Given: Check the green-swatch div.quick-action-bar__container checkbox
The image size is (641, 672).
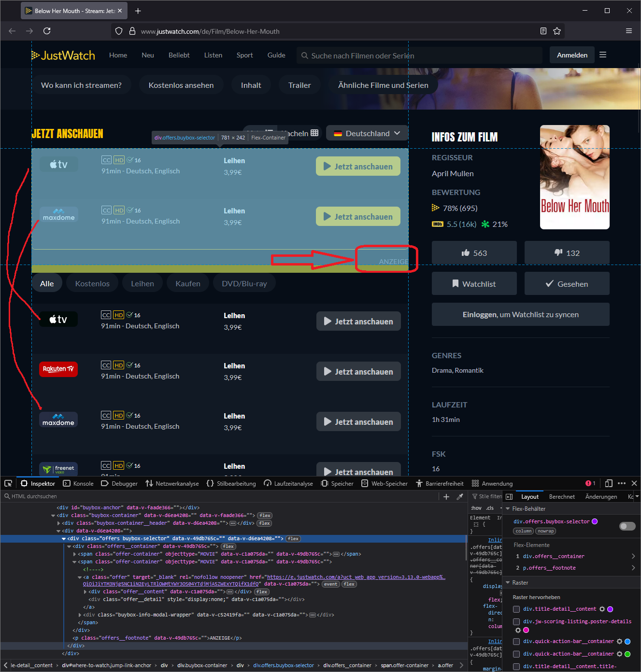Looking at the screenshot, I should coord(516,654).
